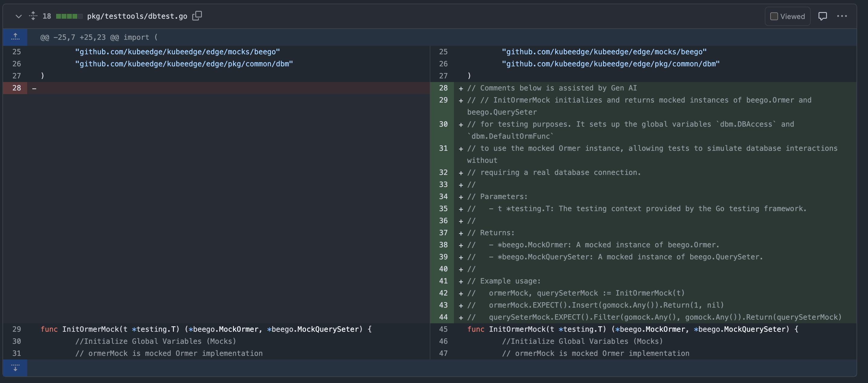The width and height of the screenshot is (868, 383).
Task: Open the file comment icon
Action: [x=822, y=16]
